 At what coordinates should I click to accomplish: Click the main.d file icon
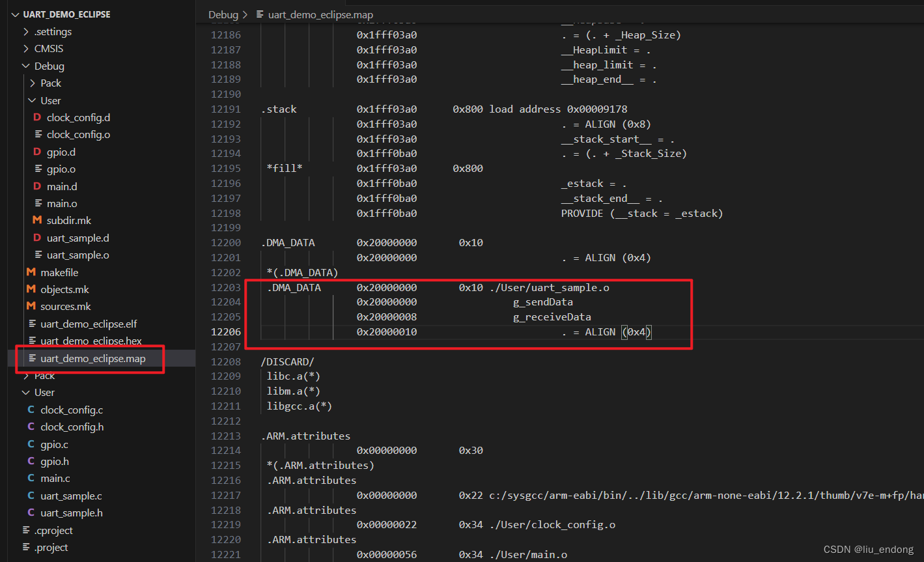tap(37, 186)
